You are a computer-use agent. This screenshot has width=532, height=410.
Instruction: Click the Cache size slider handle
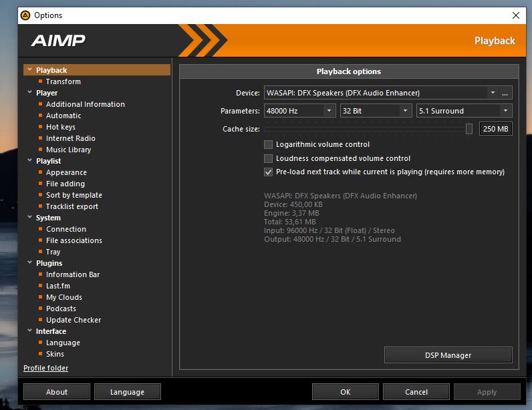coord(469,129)
